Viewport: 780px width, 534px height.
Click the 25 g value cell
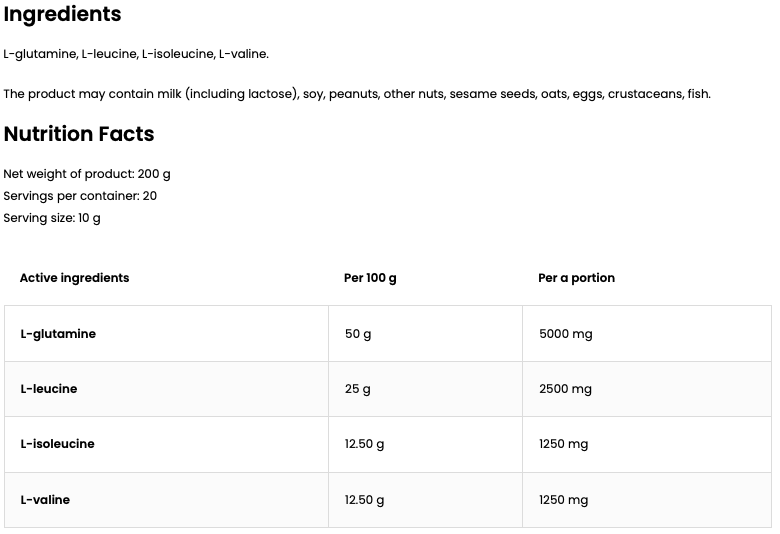tap(358, 389)
